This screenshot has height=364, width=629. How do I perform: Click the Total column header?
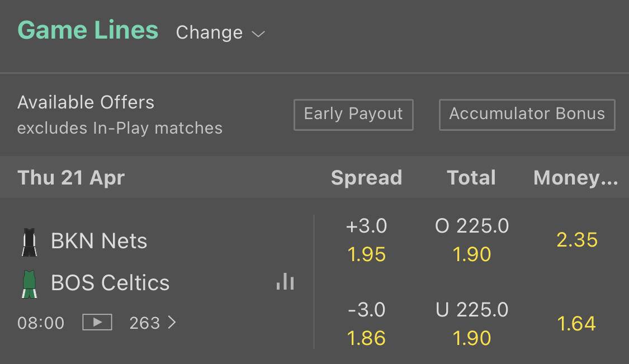point(471,178)
